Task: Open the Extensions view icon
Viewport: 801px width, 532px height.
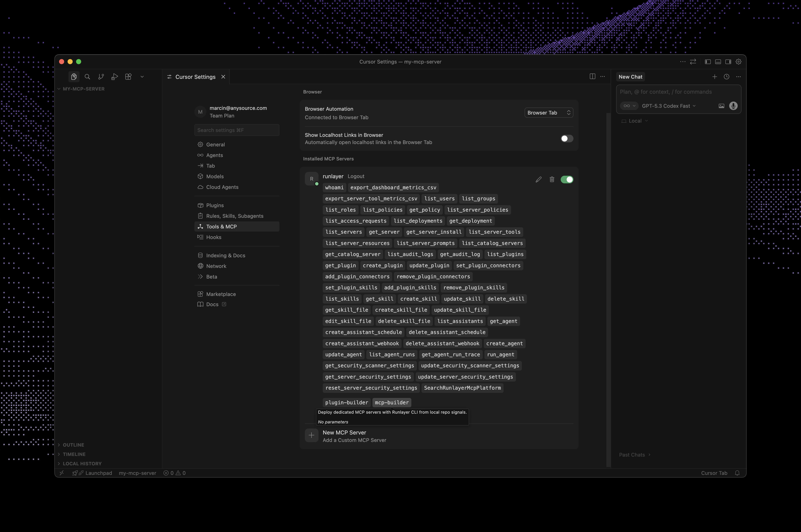Action: click(x=128, y=77)
